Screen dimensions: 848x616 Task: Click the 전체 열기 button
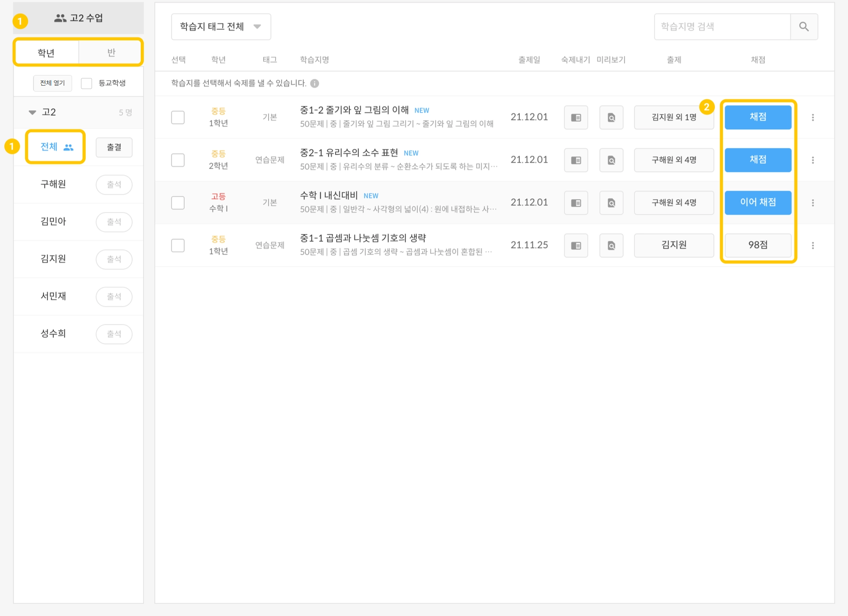(x=53, y=83)
